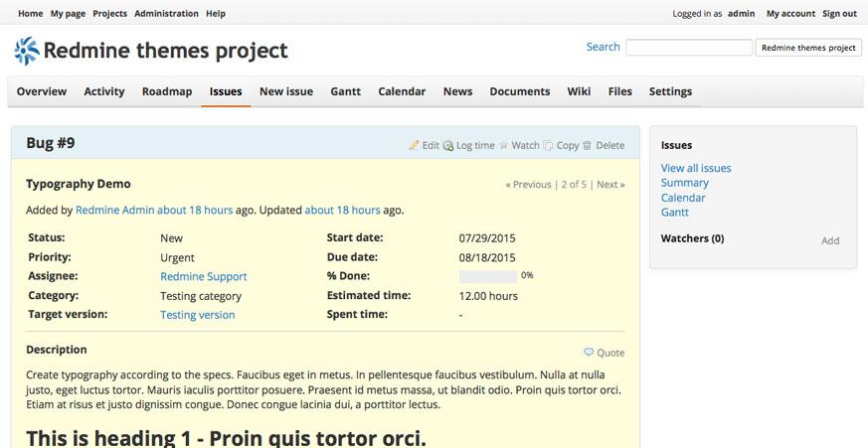Viewport: 868px width, 448px height.
Task: Click the Copy issue icon
Action: (x=549, y=145)
